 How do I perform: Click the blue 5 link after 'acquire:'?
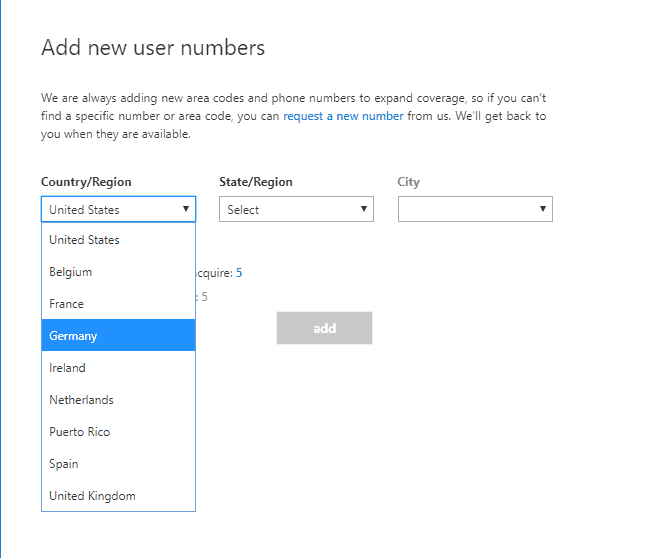click(x=239, y=272)
